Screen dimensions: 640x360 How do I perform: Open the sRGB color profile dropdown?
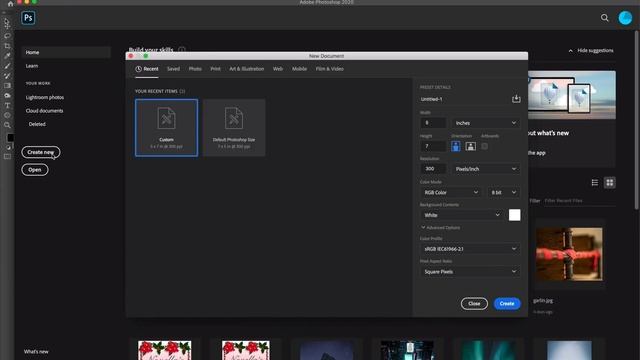pyautogui.click(x=470, y=249)
